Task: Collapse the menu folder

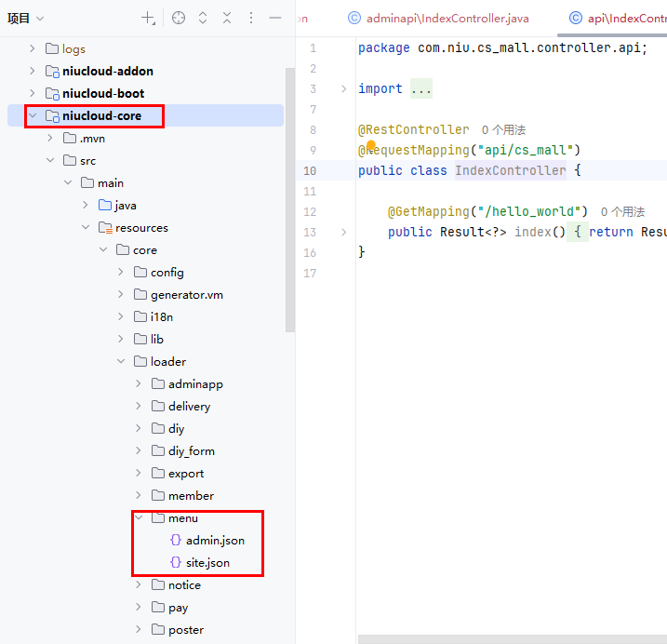Action: tap(139, 518)
